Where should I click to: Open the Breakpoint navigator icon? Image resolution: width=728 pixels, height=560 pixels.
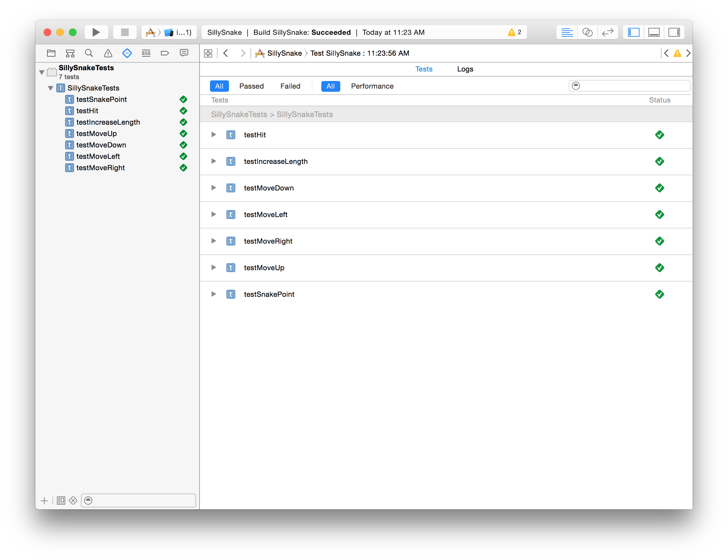(164, 53)
